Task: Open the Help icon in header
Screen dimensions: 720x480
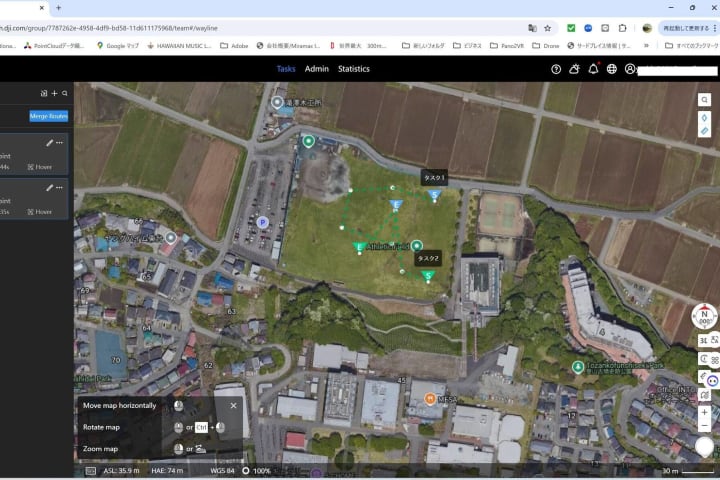Action: pyautogui.click(x=556, y=69)
